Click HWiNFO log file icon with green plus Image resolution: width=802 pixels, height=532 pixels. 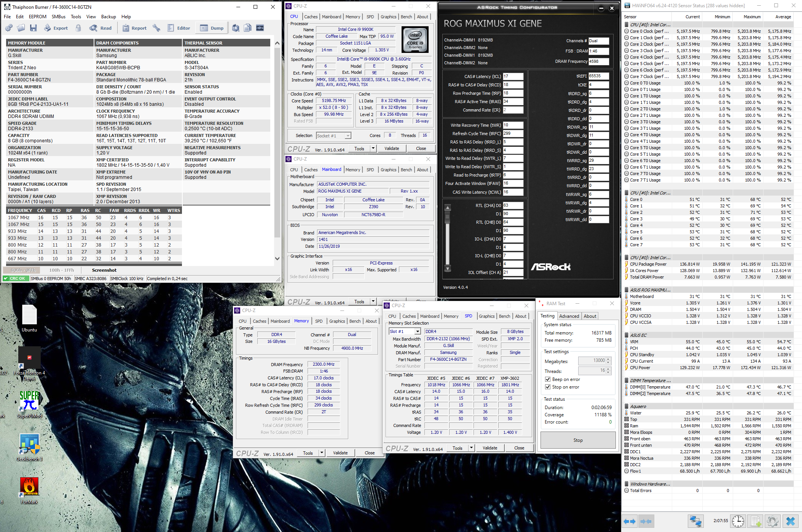756,521
